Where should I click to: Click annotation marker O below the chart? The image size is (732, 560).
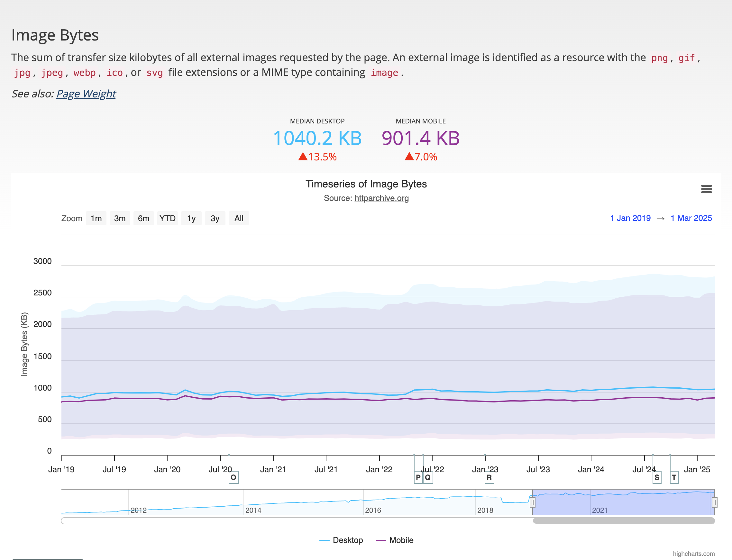pos(233,477)
